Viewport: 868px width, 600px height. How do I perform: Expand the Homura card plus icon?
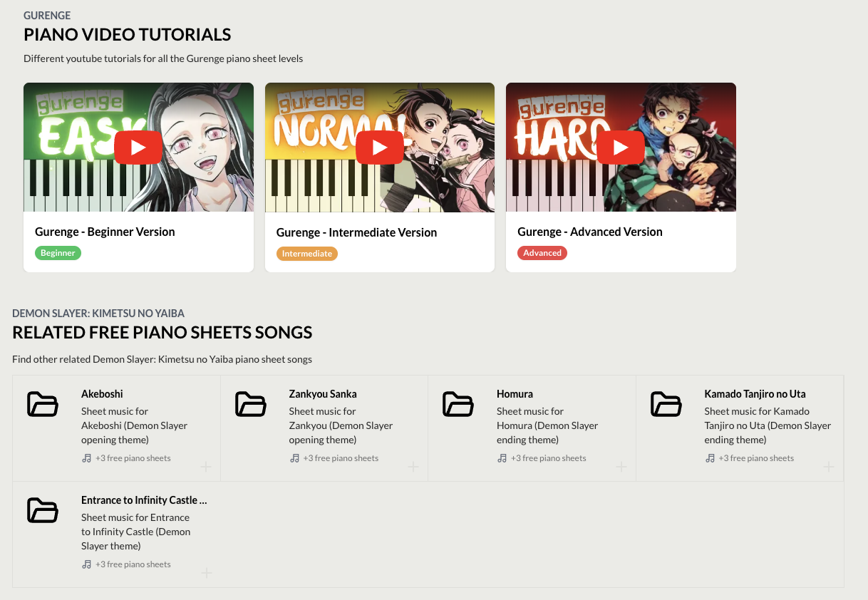[x=621, y=467]
